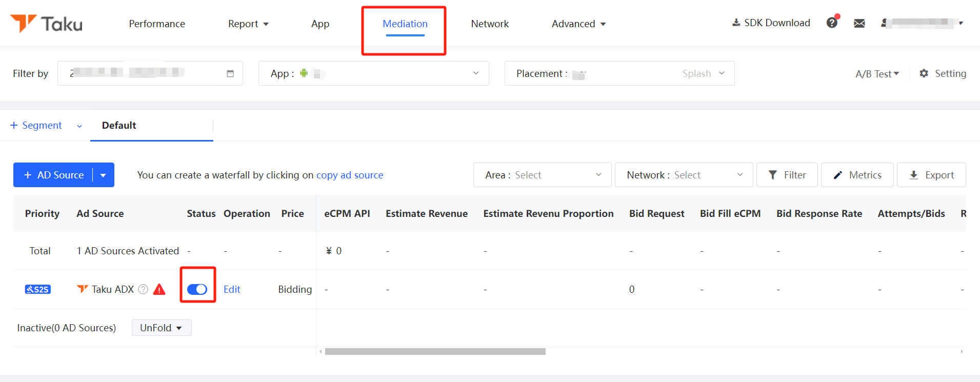This screenshot has height=382, width=980.
Task: Click the Bid Request column header
Action: (x=656, y=213)
